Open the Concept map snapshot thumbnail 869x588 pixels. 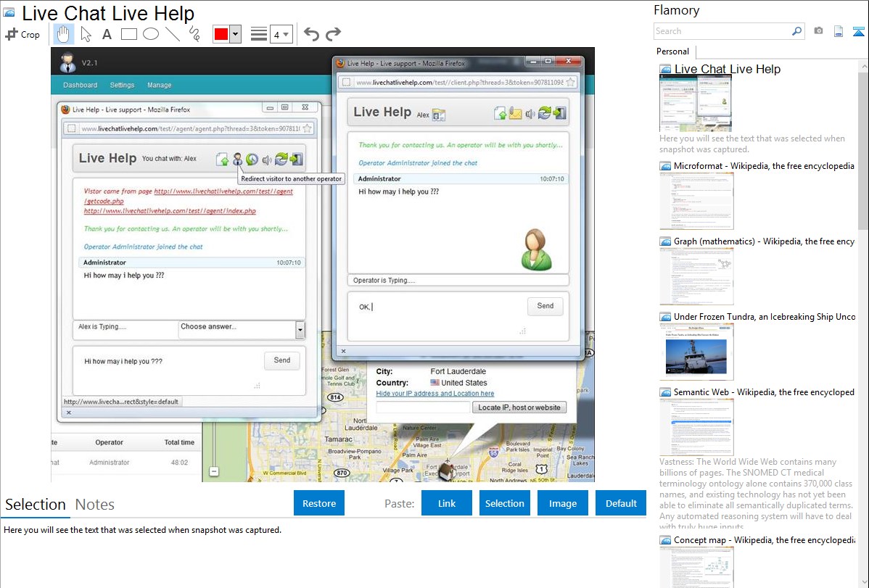point(696,567)
